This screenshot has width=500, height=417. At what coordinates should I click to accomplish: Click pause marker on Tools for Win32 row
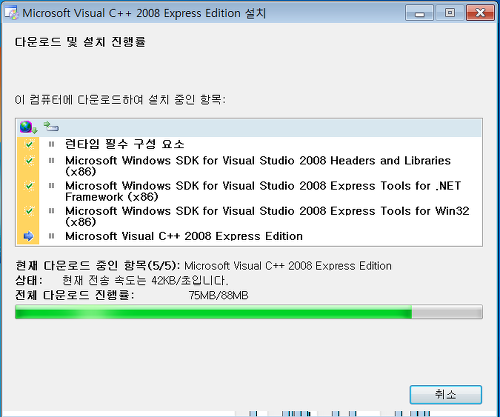pyautogui.click(x=51, y=211)
